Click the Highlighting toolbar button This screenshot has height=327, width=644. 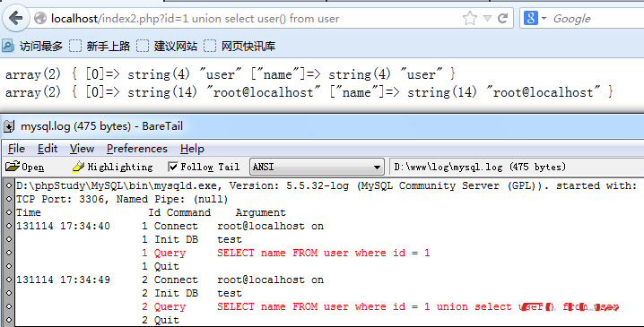[x=112, y=167]
